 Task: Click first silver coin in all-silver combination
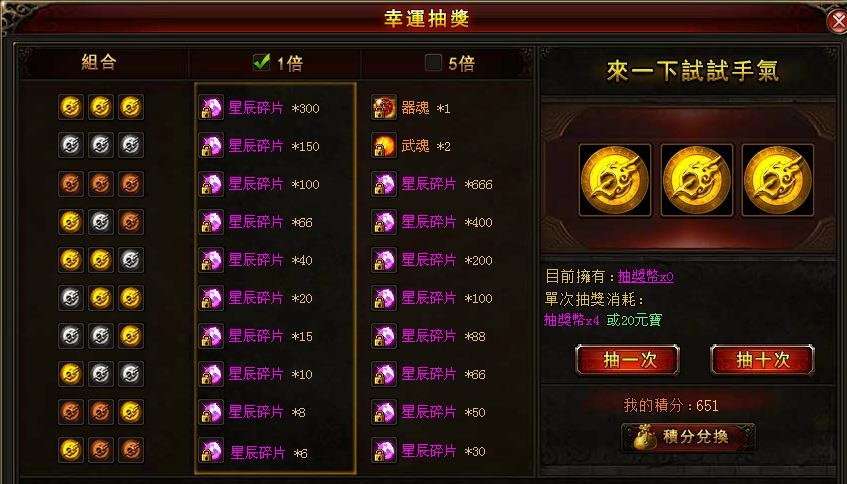click(x=71, y=145)
